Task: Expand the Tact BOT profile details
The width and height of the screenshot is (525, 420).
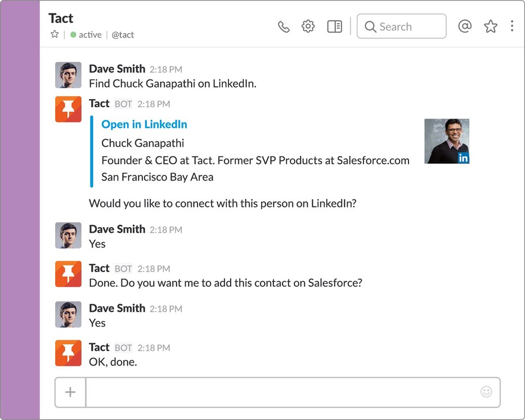Action: [x=68, y=109]
